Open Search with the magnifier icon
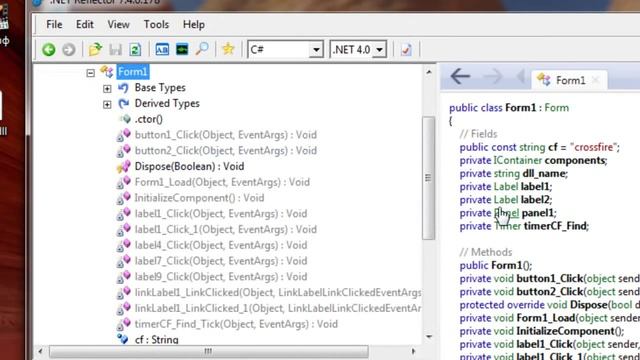The image size is (640, 360). coord(202,49)
